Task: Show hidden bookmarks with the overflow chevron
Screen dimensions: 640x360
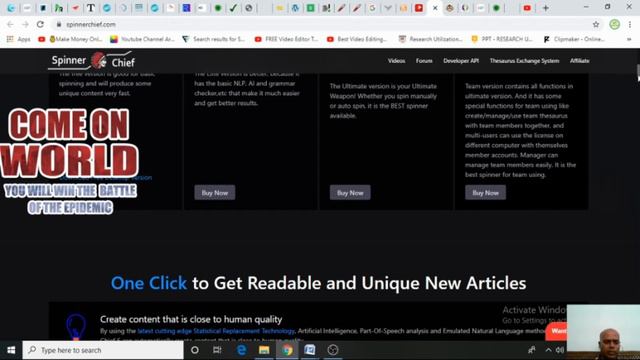Action: point(629,39)
